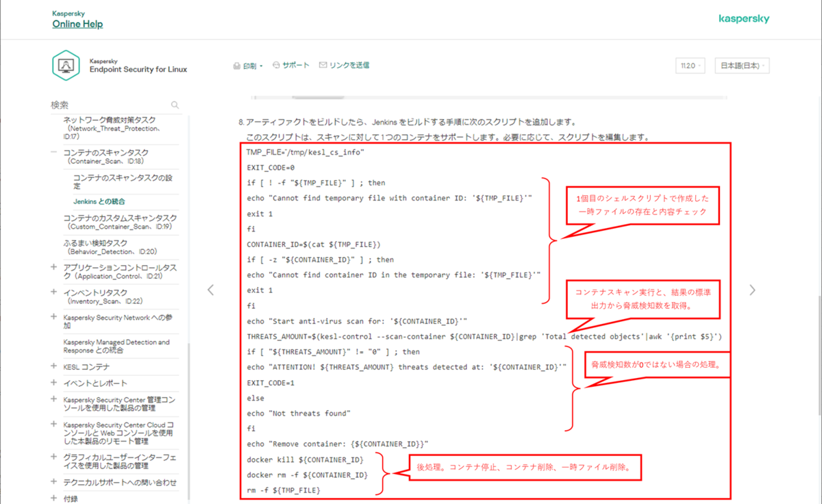This screenshot has height=504, width=822.
Task: Open ふるまい検知タスク item
Action: [x=110, y=247]
